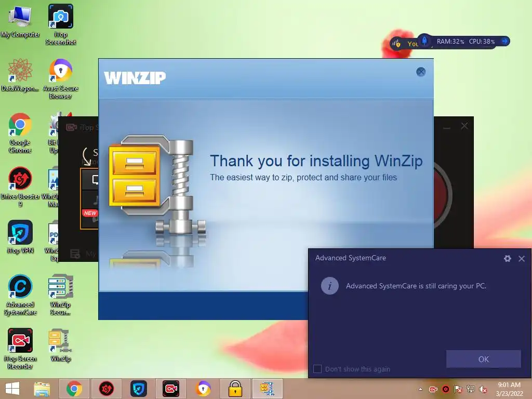
Task: Click the muted volume tray icon
Action: (x=483, y=389)
